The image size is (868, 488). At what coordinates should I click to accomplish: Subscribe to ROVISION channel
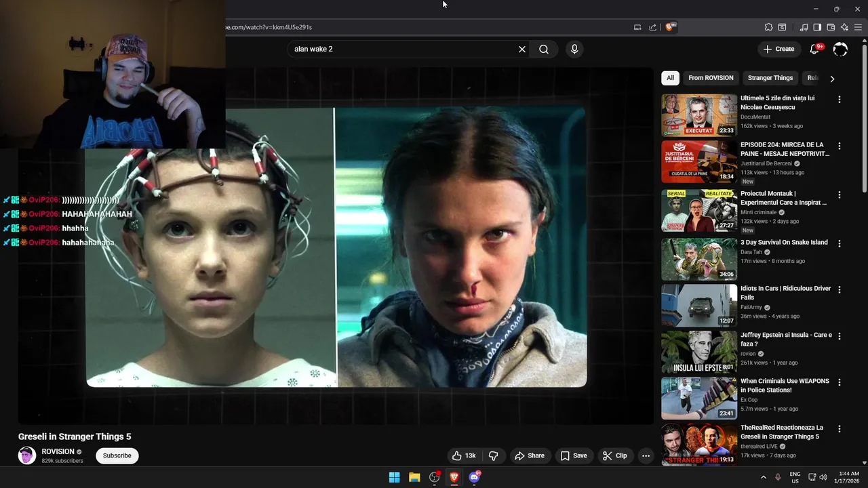pos(117,455)
